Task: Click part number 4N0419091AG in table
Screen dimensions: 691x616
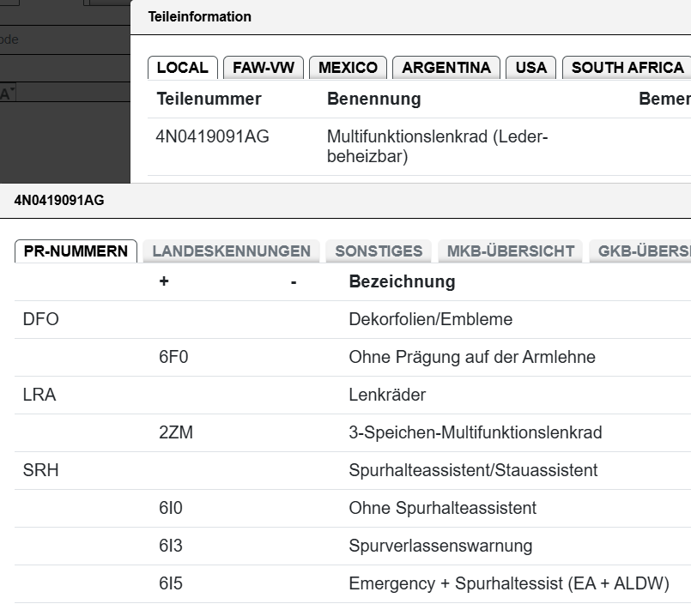Action: [212, 136]
